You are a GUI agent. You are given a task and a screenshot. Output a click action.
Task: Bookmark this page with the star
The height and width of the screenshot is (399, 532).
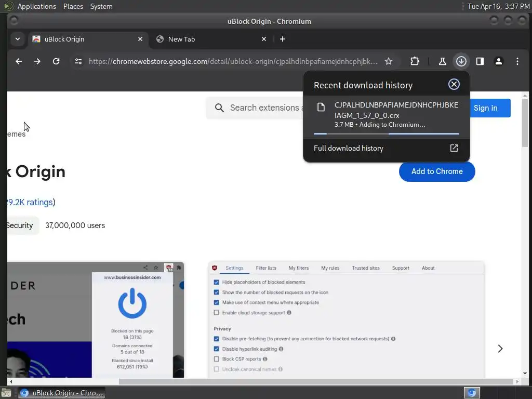389,61
